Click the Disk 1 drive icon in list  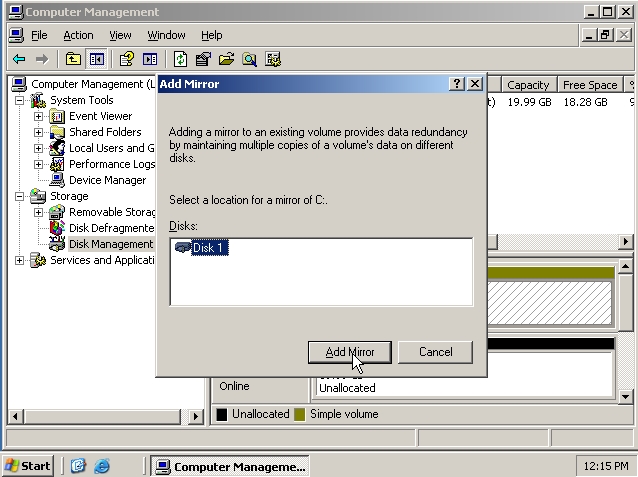coord(183,247)
